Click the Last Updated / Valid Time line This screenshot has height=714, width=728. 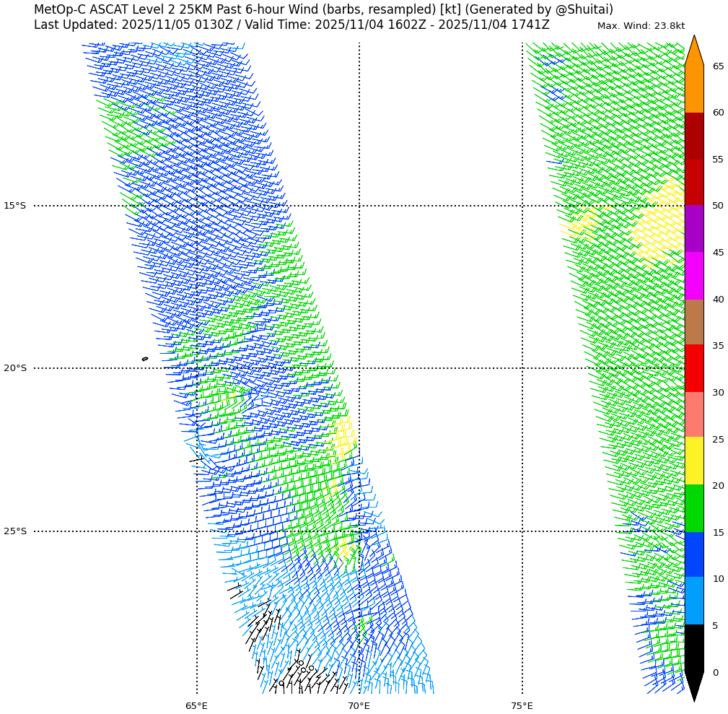coord(291,25)
